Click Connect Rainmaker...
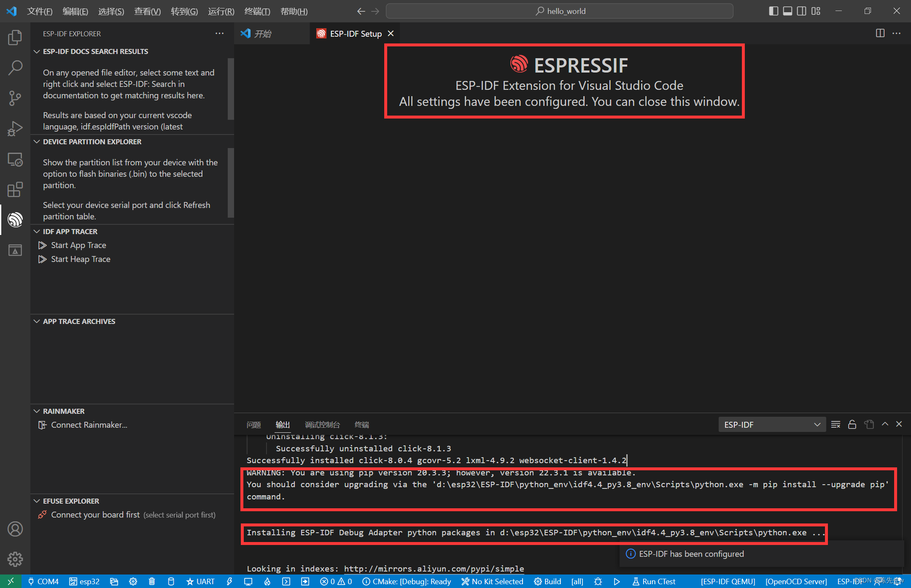The width and height of the screenshot is (911, 588). [x=89, y=425]
